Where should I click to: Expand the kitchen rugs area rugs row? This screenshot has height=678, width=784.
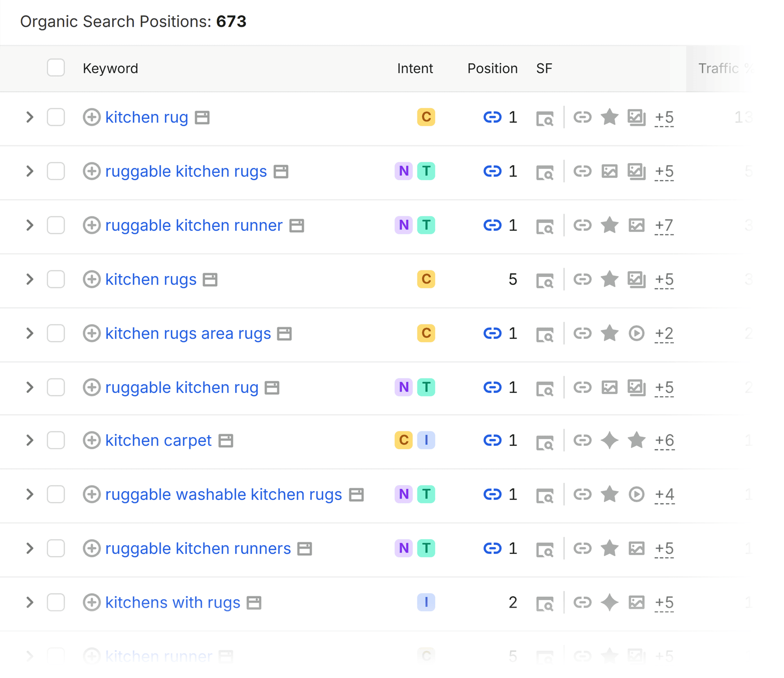point(29,333)
